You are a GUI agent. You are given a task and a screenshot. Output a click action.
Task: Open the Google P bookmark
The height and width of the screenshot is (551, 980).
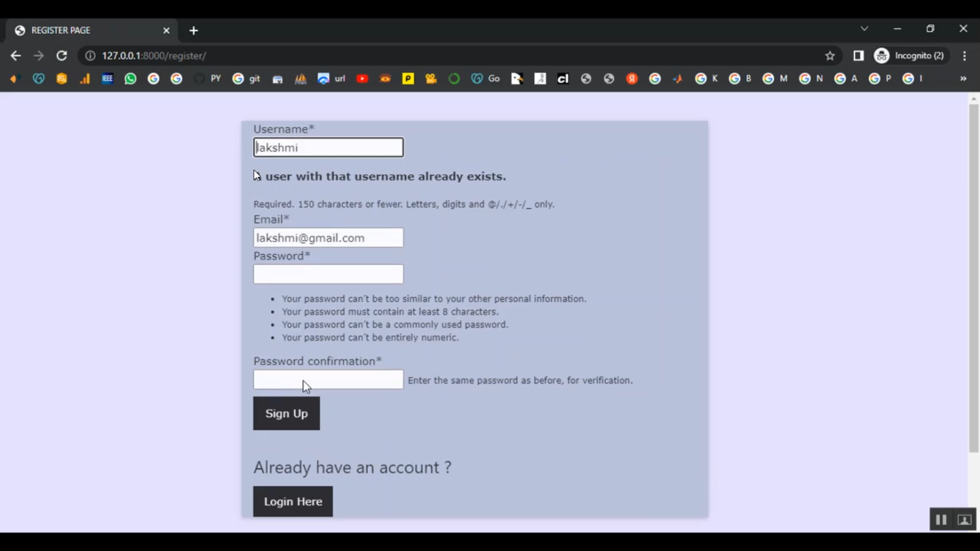(880, 79)
